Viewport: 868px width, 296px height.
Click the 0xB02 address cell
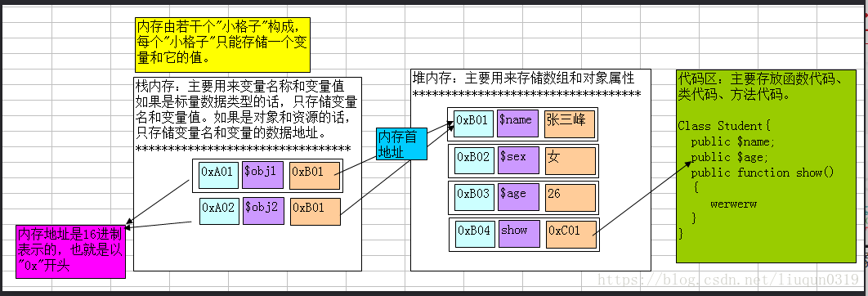pyautogui.click(x=475, y=161)
